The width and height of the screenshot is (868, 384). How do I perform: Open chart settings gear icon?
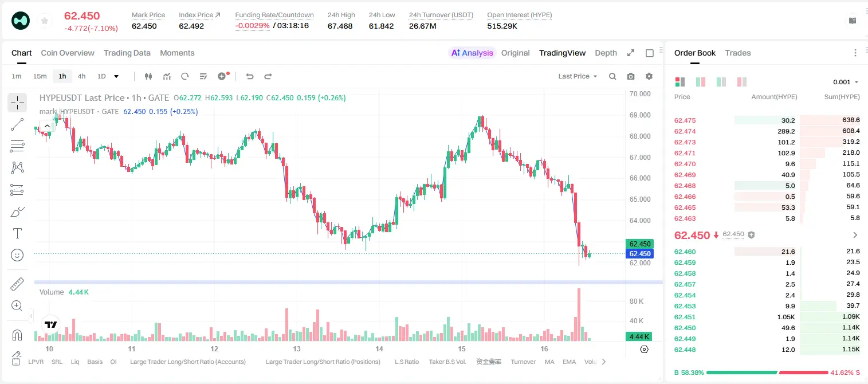[649, 76]
